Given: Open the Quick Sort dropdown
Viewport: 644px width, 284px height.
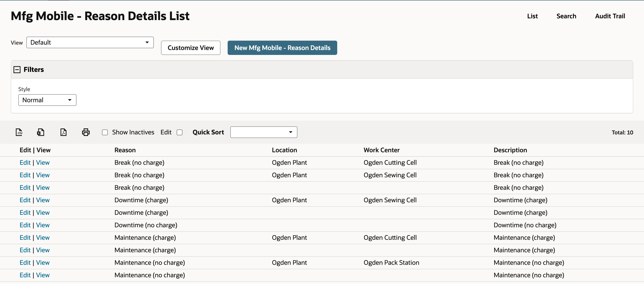Looking at the screenshot, I should [264, 132].
